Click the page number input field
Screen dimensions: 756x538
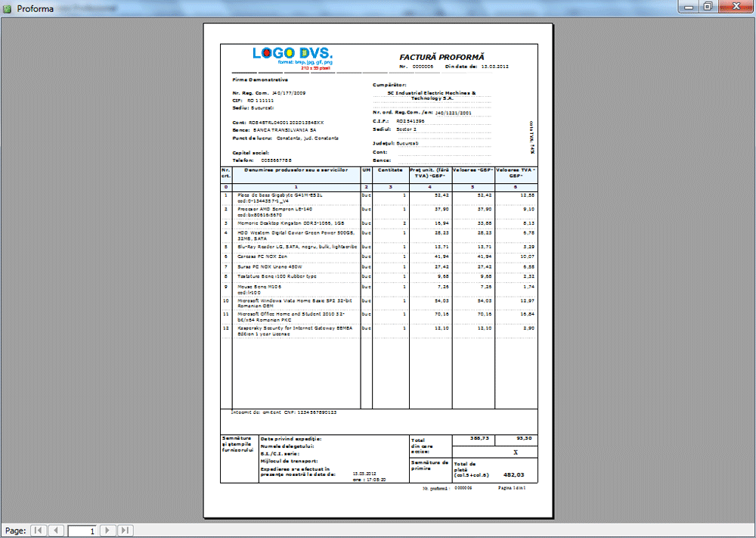coord(82,530)
